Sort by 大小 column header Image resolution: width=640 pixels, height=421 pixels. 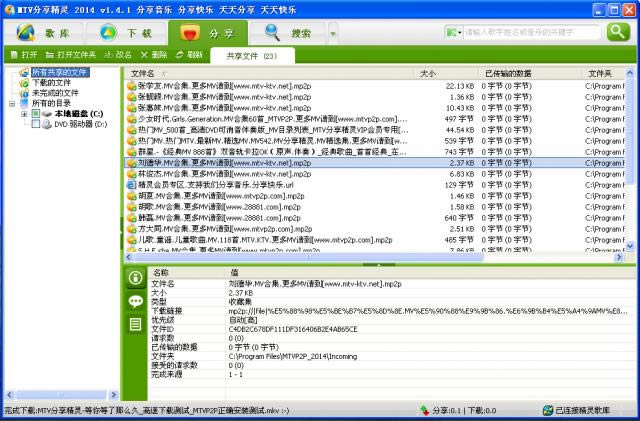[445, 74]
